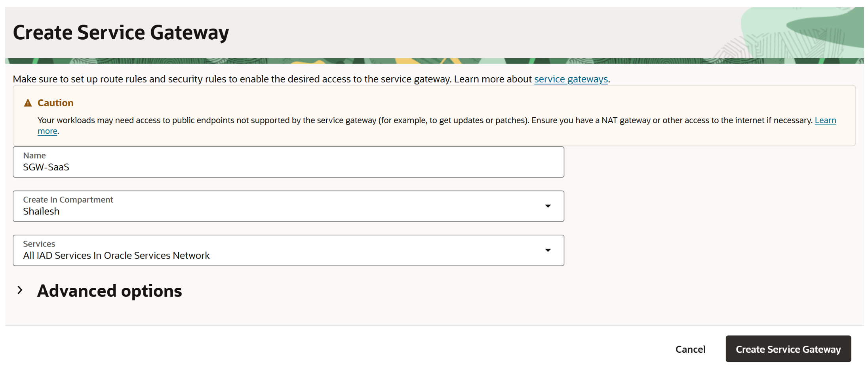
Task: Click the All IAD Services selection text
Action: [116, 256]
